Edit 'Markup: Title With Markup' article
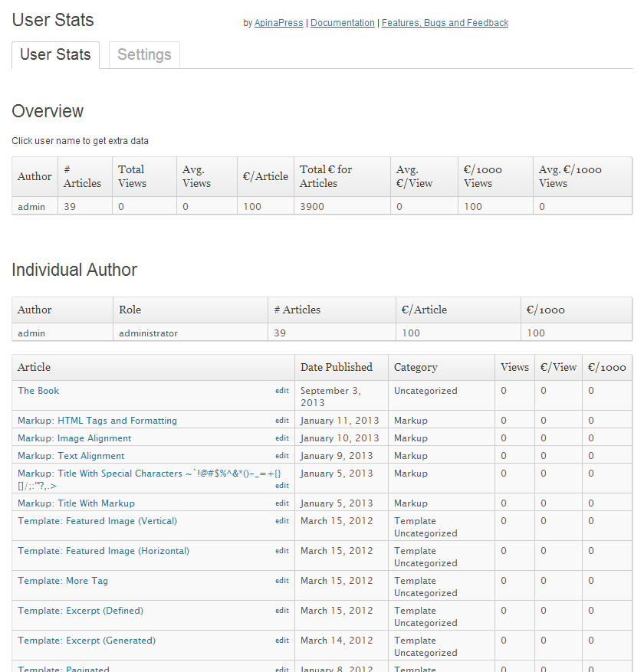 pyautogui.click(x=282, y=503)
